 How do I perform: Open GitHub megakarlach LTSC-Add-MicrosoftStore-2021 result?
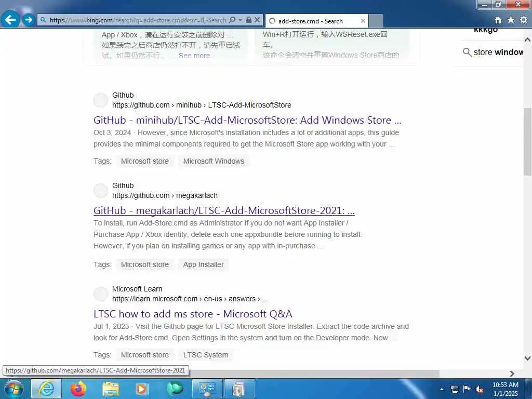pyautogui.click(x=224, y=211)
